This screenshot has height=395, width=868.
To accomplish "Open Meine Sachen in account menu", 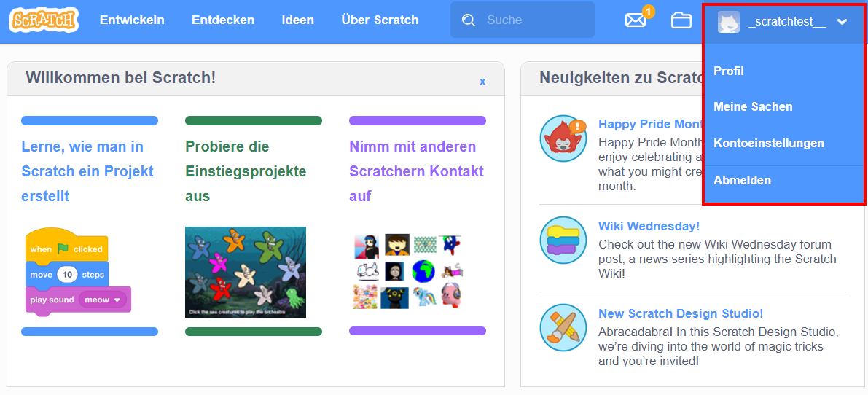I will click(753, 106).
